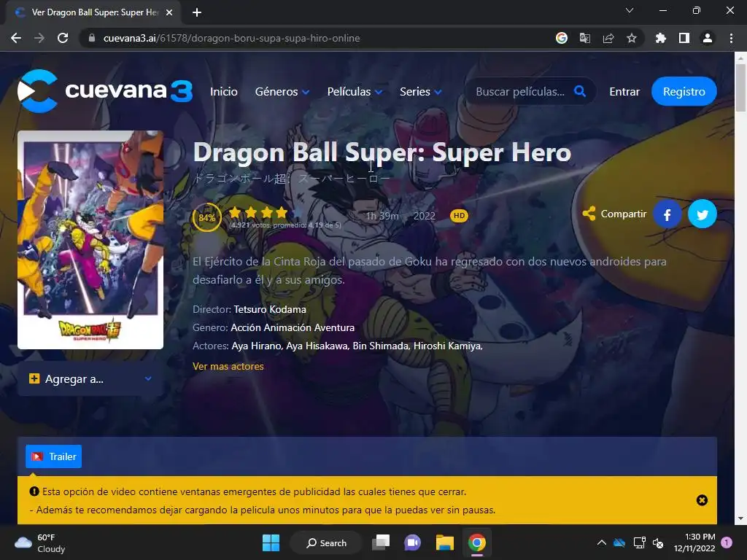Open the Extensions puzzle icon

coord(661,38)
